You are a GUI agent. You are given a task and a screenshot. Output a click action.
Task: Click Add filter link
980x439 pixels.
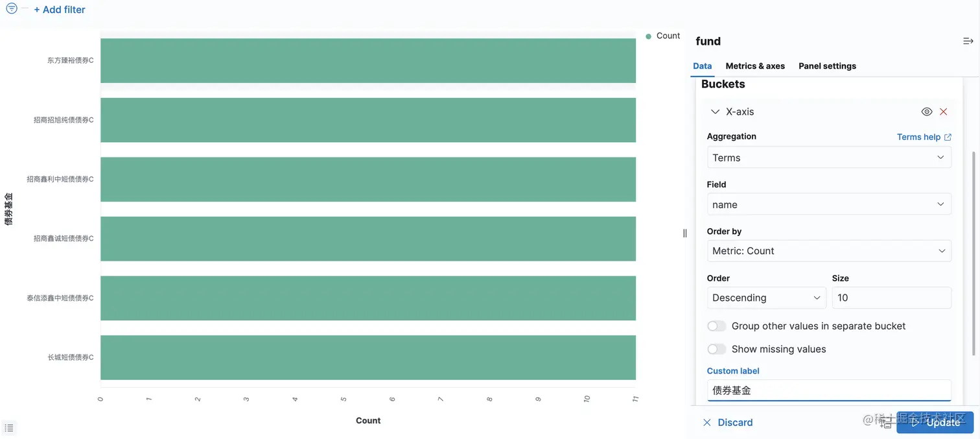(x=59, y=10)
